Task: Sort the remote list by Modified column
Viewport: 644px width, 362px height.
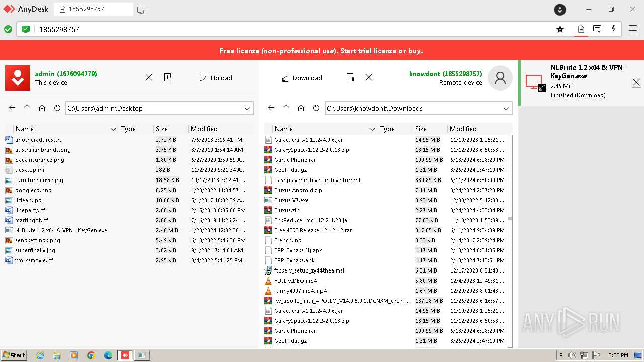Action: click(480, 129)
